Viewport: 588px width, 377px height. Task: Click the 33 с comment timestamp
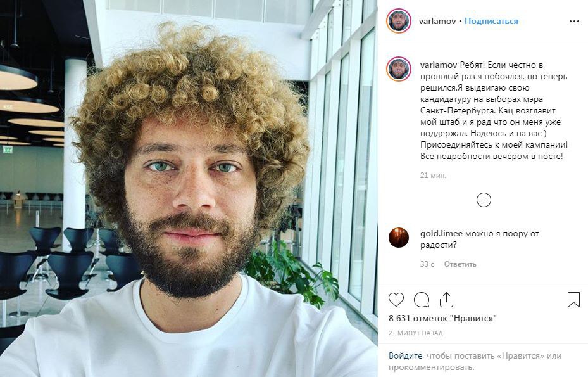tap(427, 264)
